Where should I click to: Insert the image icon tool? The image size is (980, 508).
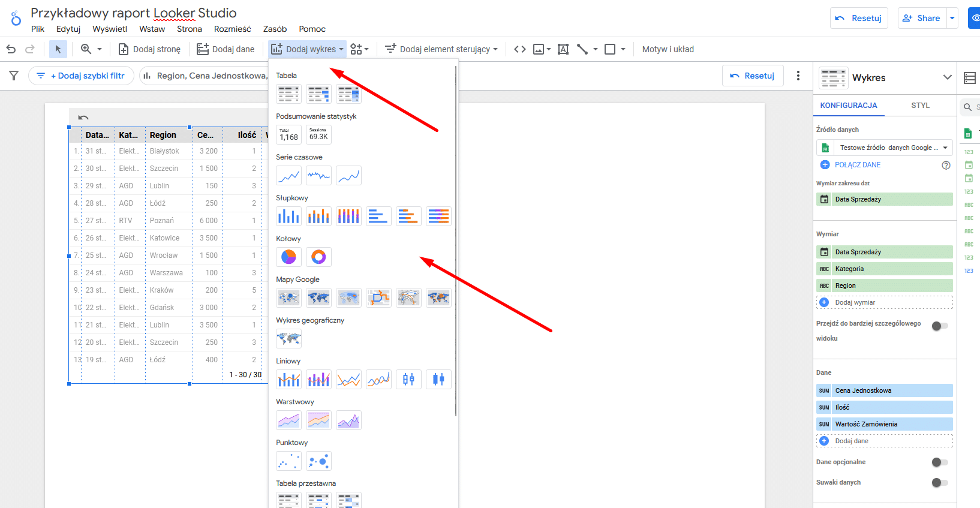[x=539, y=49]
